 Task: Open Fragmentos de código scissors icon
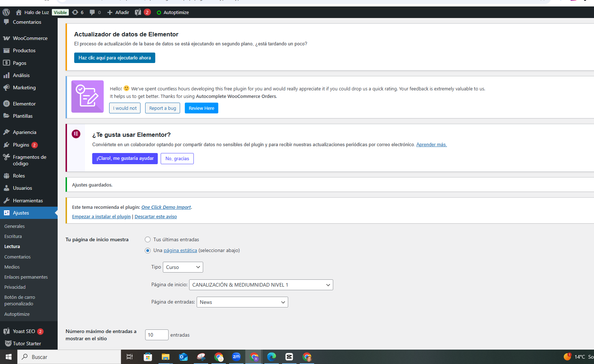[x=6, y=157]
